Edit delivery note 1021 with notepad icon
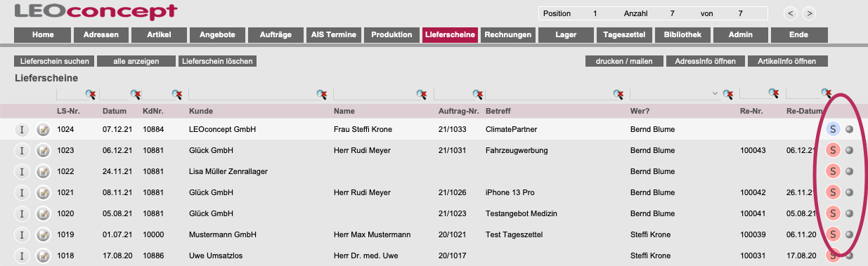868x266 pixels. coord(44,192)
